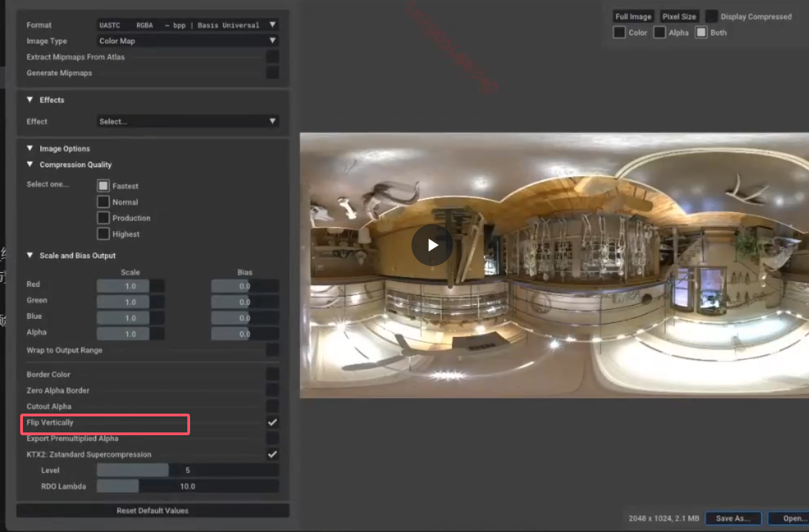Enable Export Premultiplied Alpha checkbox
This screenshot has width=809, height=532.
[x=272, y=438]
